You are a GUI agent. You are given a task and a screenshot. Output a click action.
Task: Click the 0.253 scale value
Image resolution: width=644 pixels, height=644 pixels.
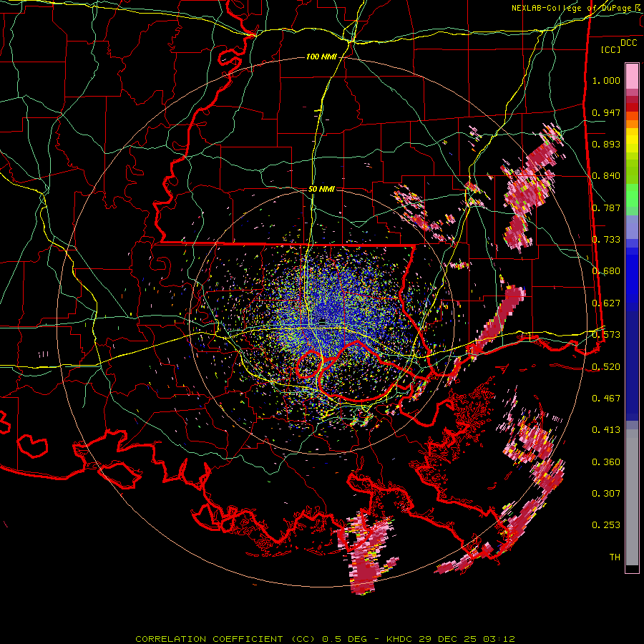click(606, 525)
